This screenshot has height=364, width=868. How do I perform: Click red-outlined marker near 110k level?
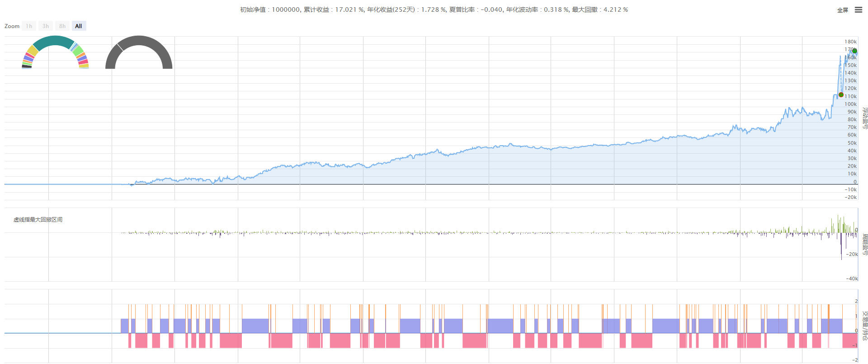pyautogui.click(x=841, y=95)
